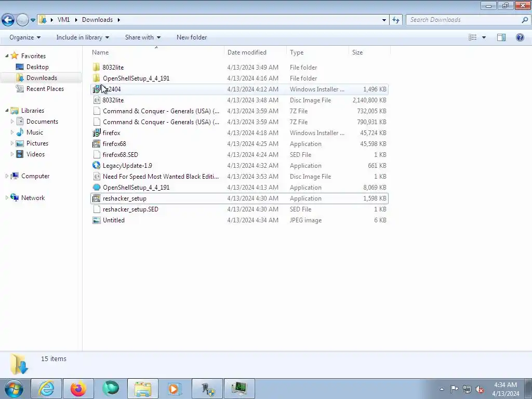This screenshot has width=532, height=399.
Task: Click the volume muted tray icon
Action: 480,390
